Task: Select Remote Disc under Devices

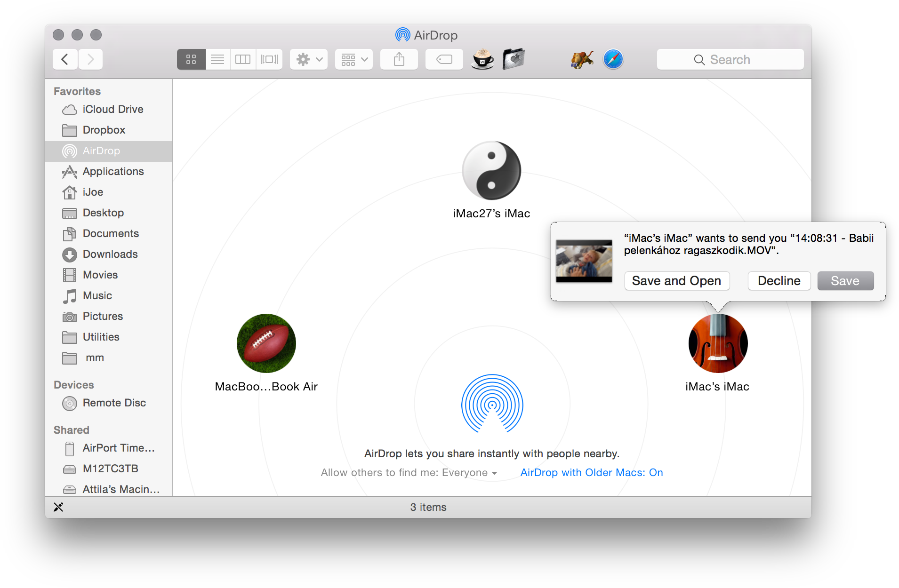Action: pyautogui.click(x=109, y=403)
